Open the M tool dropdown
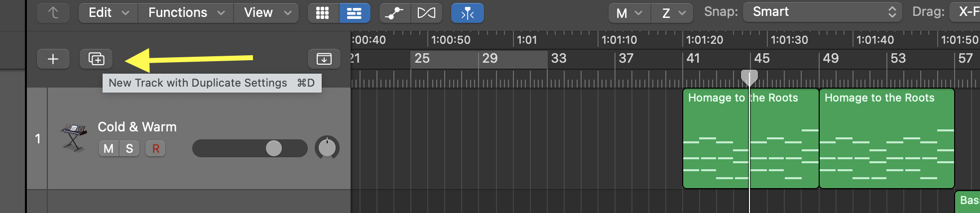980x213 pixels. click(629, 13)
